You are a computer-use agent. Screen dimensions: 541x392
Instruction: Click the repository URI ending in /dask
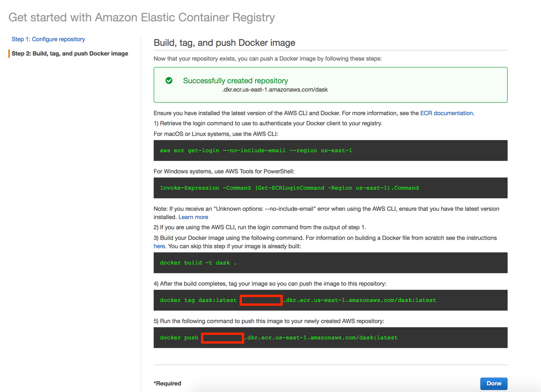point(275,90)
